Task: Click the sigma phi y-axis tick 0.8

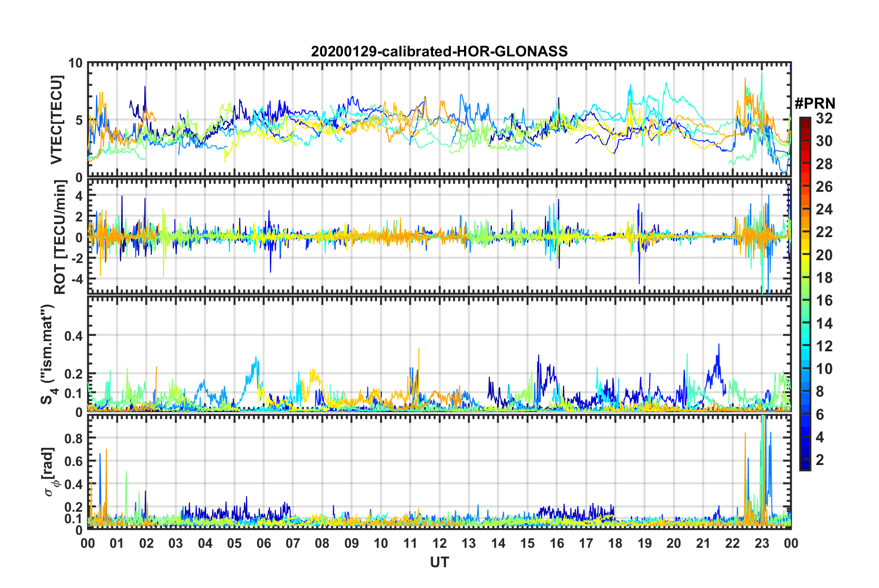Action: pos(74,438)
